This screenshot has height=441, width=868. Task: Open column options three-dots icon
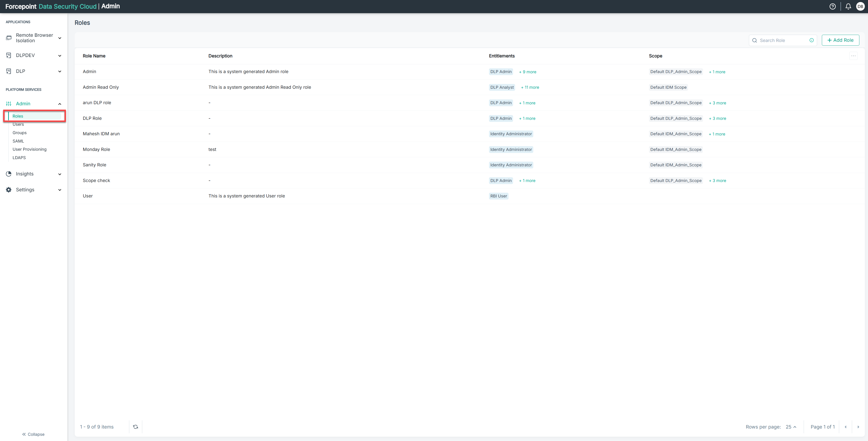point(853,56)
